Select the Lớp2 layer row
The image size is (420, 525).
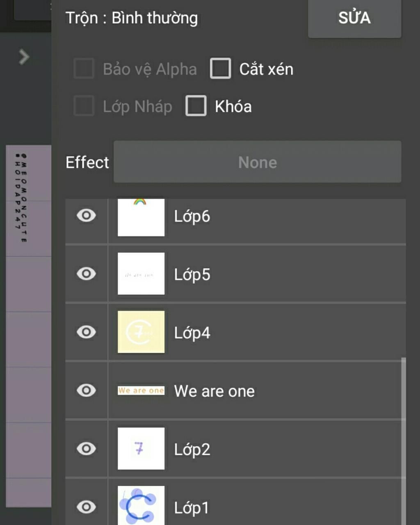[235, 449]
